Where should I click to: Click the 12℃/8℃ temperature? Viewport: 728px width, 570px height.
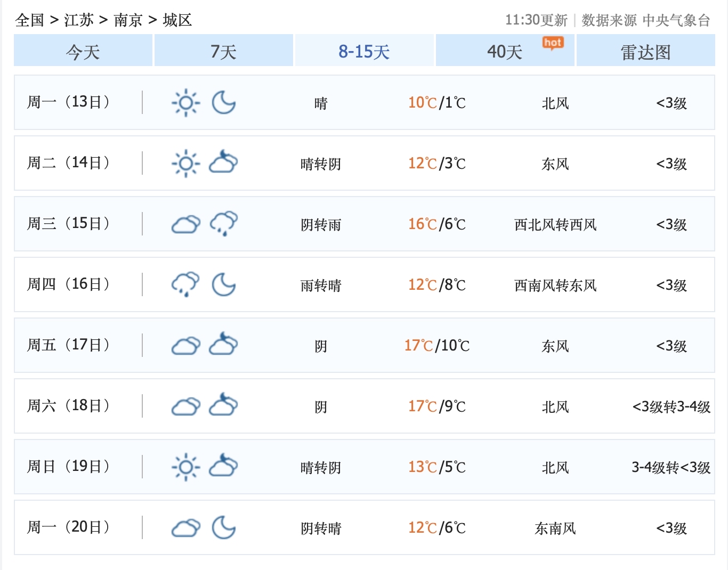[x=437, y=284]
